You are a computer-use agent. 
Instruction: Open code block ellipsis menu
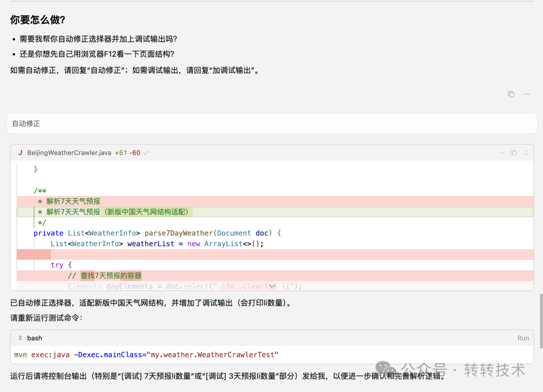click(x=502, y=153)
